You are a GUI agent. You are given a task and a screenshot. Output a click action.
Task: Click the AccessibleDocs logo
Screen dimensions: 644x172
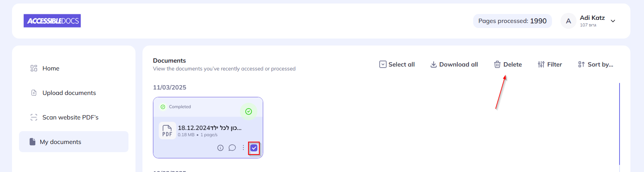click(52, 21)
